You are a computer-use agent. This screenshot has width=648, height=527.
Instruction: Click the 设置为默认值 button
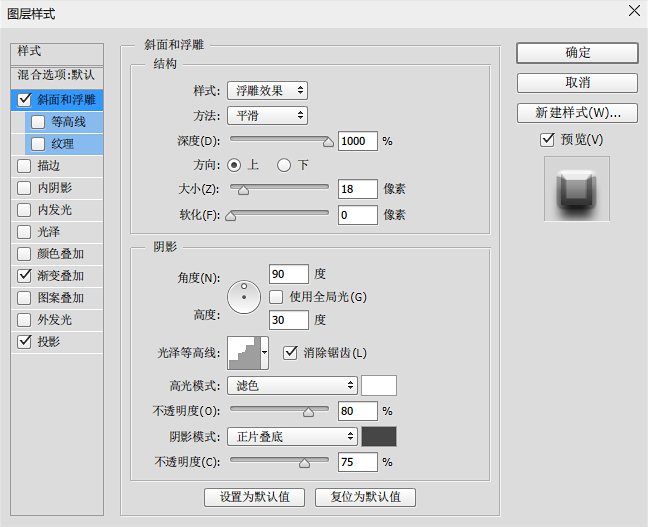pyautogui.click(x=255, y=497)
